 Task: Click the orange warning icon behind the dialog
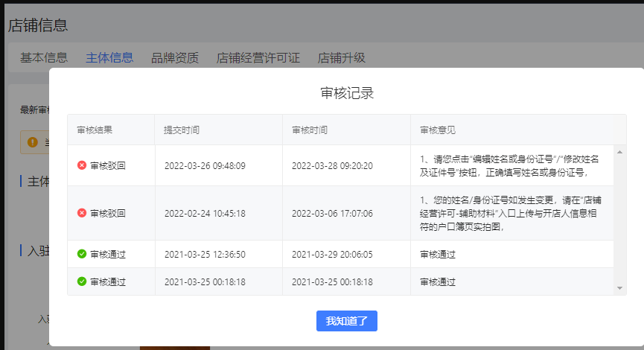[33, 142]
